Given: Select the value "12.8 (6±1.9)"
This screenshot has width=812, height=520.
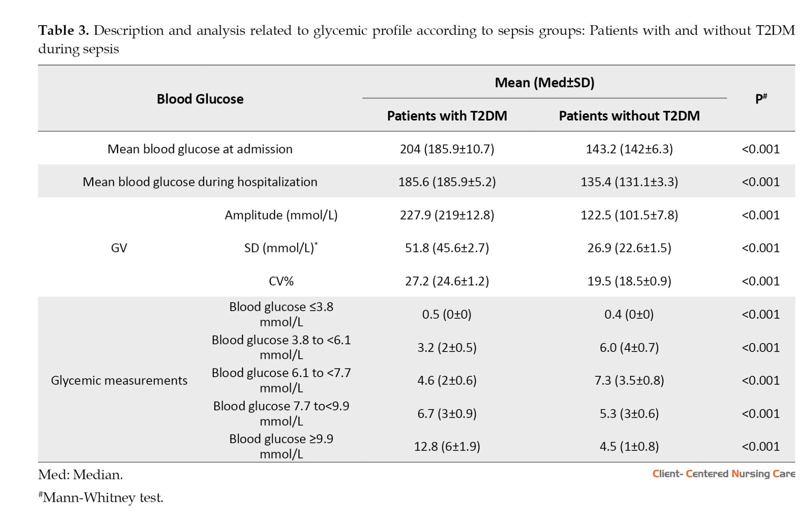Looking at the screenshot, I should [x=447, y=447].
